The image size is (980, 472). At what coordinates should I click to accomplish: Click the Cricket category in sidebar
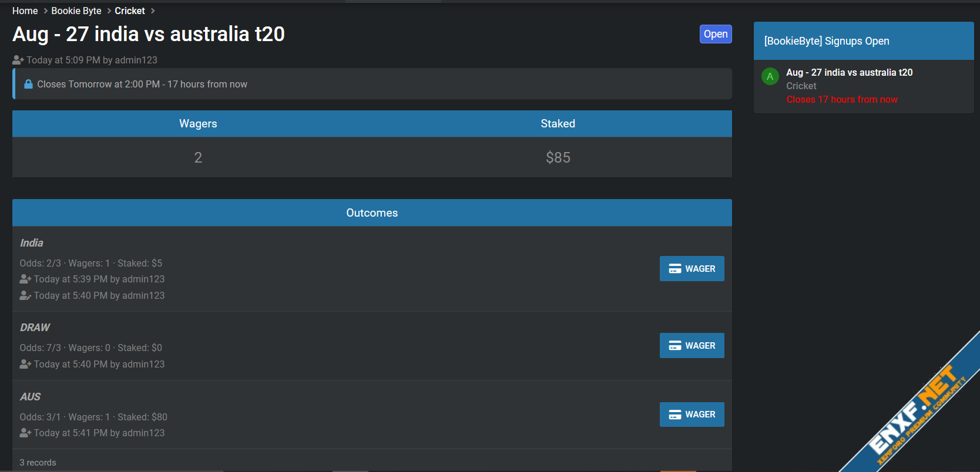coord(801,86)
